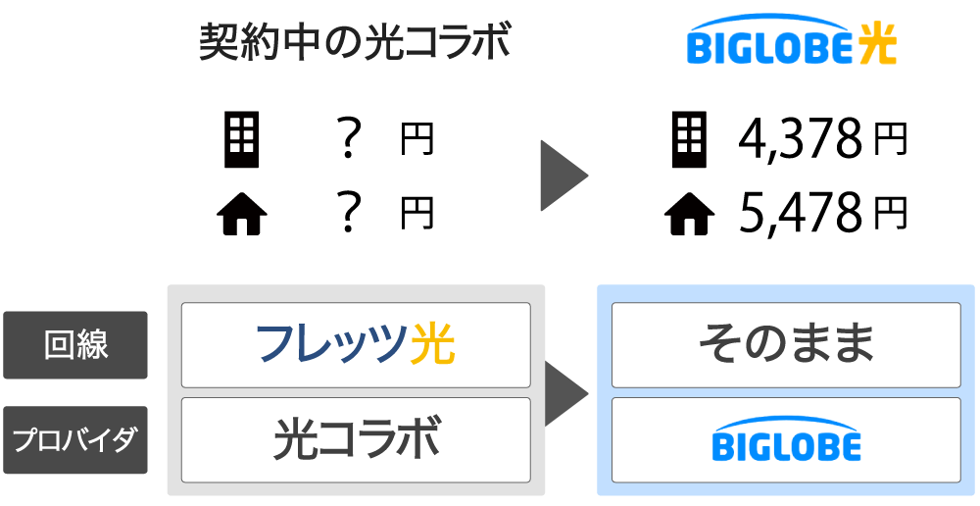This screenshot has width=980, height=506.
Task: Click the left apartment building icon
Action: coord(241,138)
